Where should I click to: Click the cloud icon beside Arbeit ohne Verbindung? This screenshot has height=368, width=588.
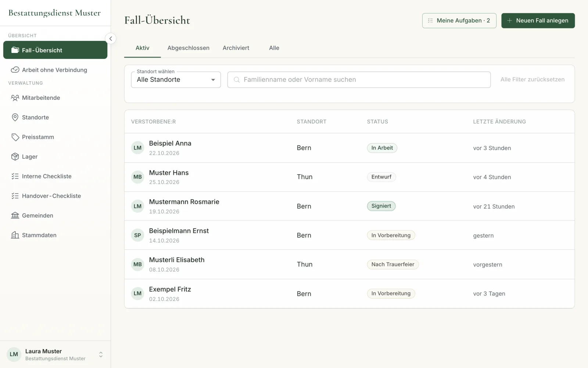coord(15,70)
